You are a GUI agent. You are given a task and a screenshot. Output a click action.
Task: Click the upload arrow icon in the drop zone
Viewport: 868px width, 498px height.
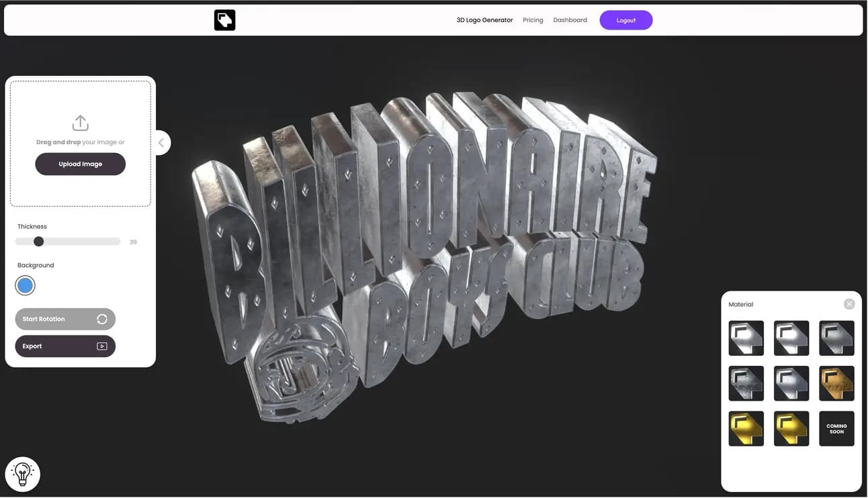coord(80,123)
